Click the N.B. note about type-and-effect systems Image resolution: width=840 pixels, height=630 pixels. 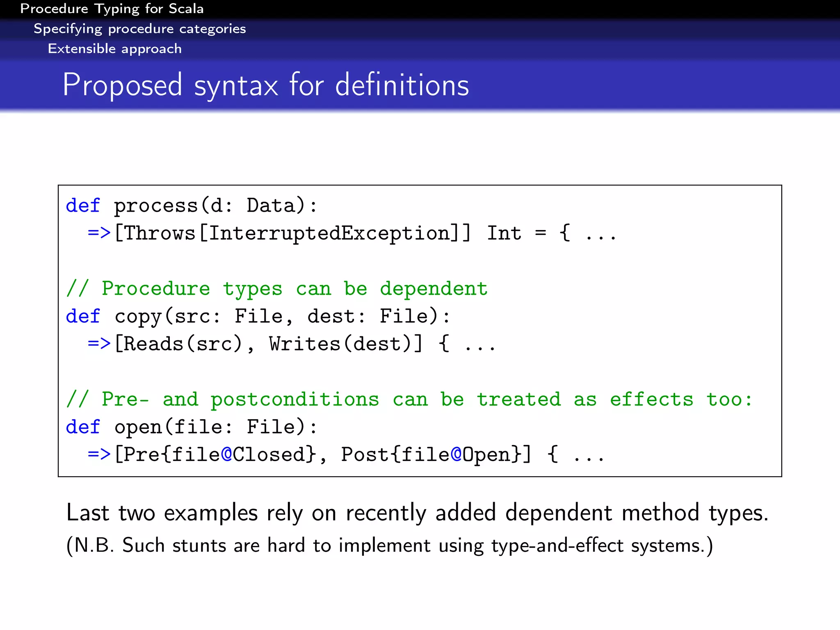pyautogui.click(x=389, y=546)
